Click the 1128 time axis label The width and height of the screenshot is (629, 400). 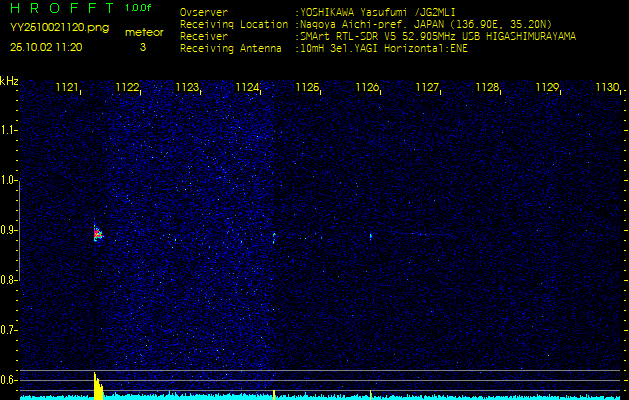[x=487, y=88]
